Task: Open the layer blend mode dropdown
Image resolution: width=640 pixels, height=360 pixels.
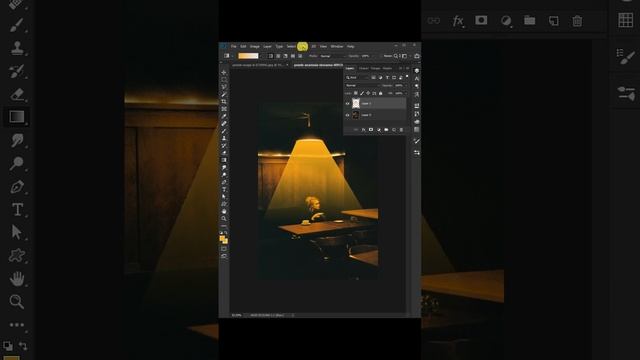Action: click(x=362, y=85)
